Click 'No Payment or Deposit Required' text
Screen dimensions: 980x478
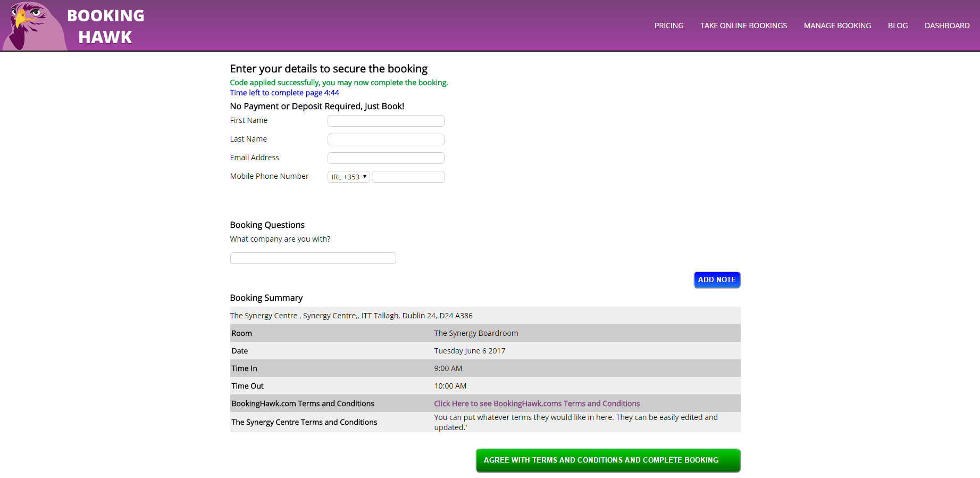(317, 106)
